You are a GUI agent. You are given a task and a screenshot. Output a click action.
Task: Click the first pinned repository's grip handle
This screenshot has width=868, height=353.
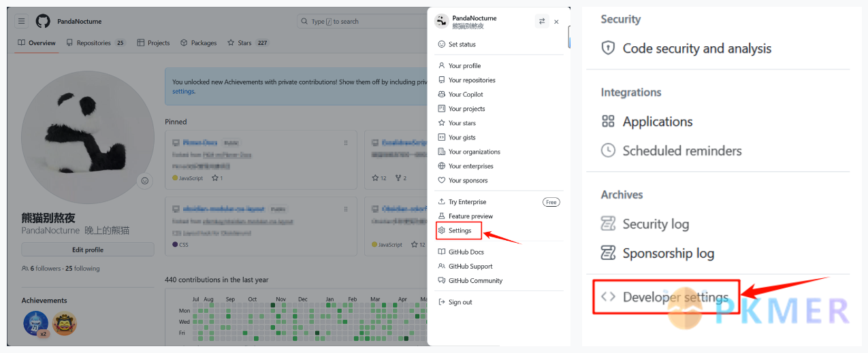pyautogui.click(x=346, y=143)
